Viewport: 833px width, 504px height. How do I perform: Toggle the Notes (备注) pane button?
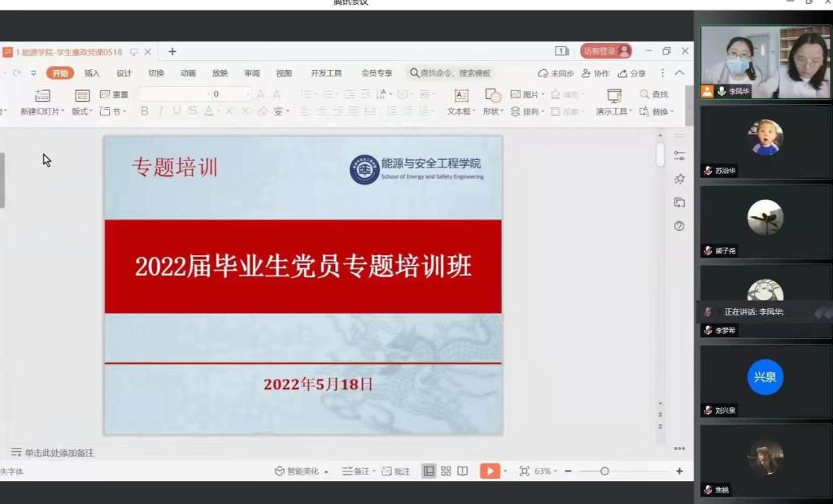[359, 471]
